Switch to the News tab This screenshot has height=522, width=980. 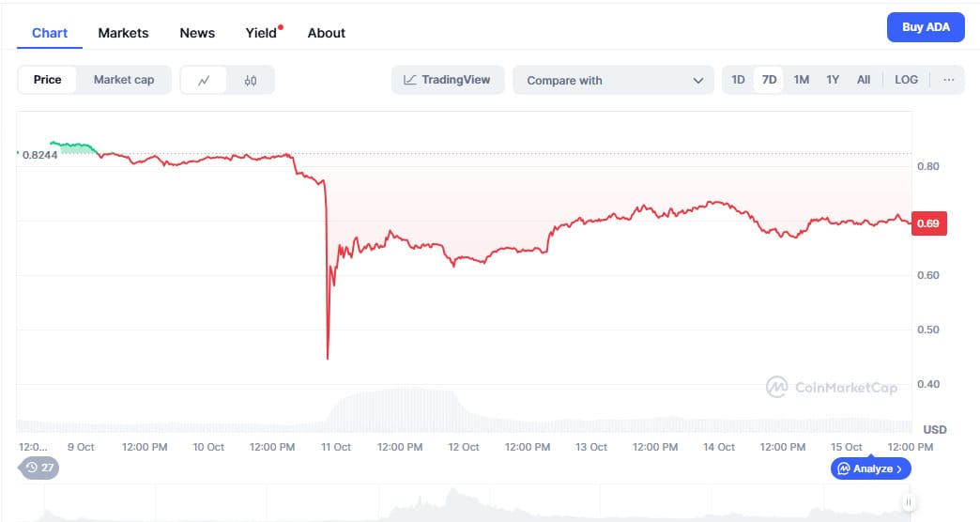click(x=197, y=33)
